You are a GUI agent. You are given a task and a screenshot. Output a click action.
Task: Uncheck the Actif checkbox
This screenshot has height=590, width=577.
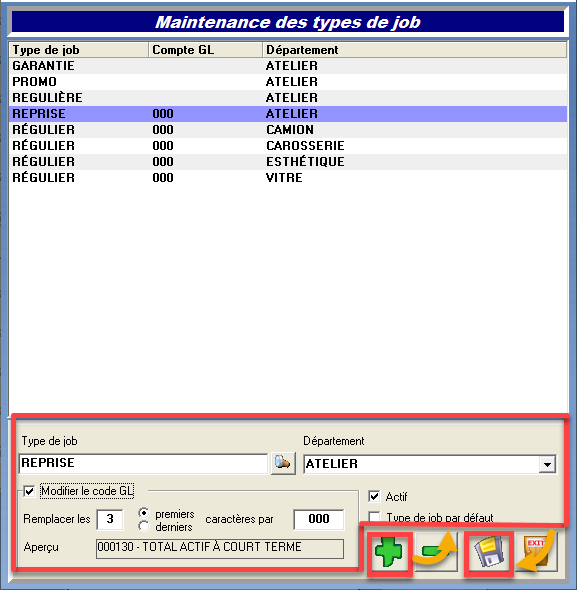tap(374, 497)
